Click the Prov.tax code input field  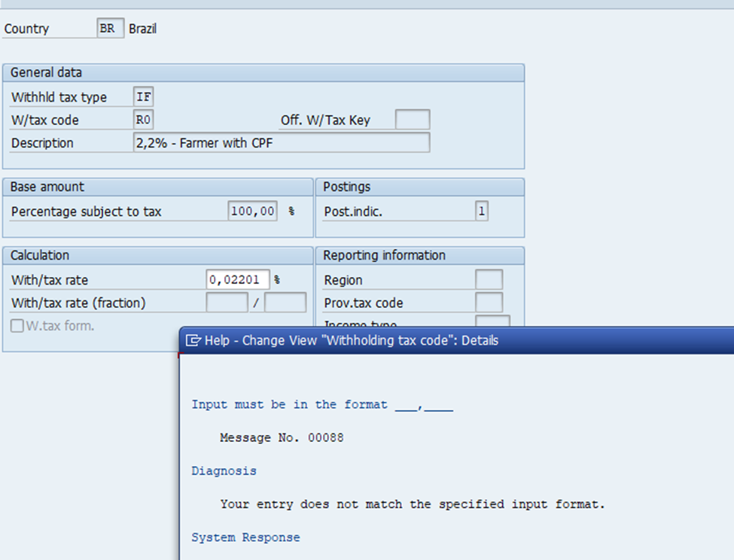[x=489, y=303]
